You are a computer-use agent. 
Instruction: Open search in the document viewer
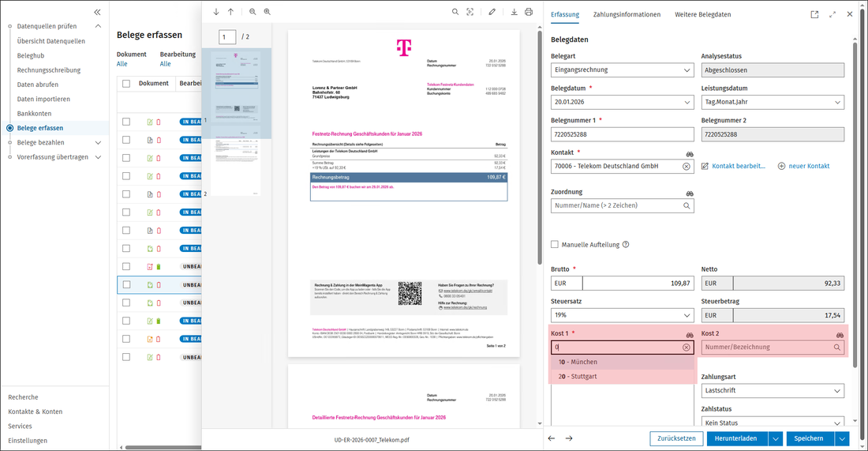455,12
